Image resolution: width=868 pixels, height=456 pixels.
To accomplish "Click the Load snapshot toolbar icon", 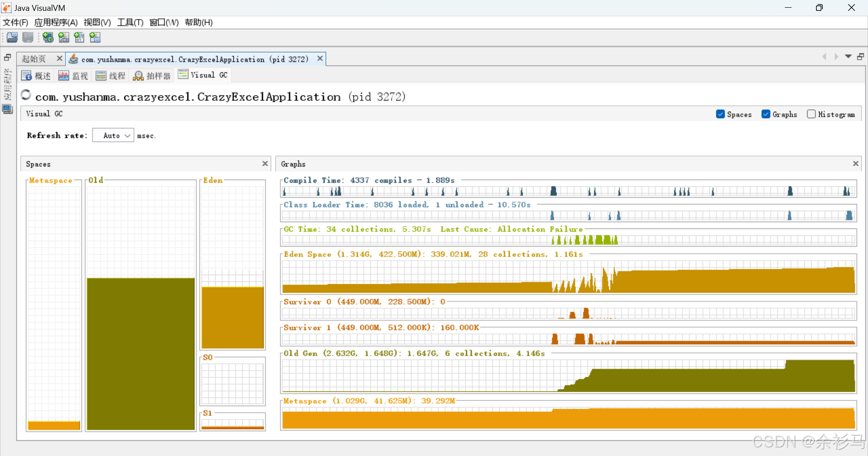I will [x=12, y=38].
